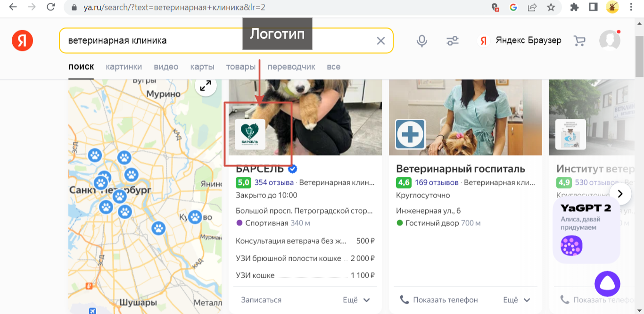Expand Ещё menu on Ветеринарный госпиталь card
The image size is (644, 314).
point(517,300)
